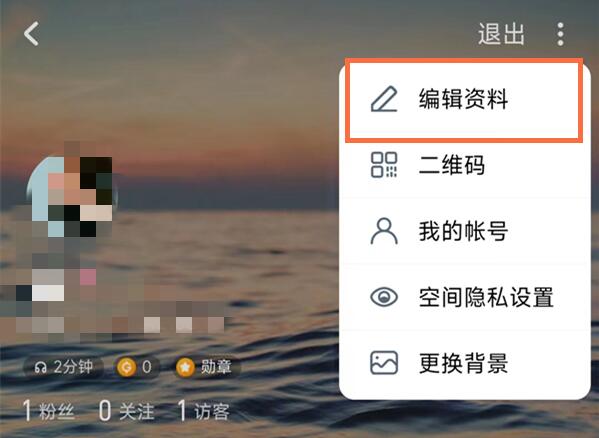Click the eye privacy icon
The image size is (599, 438).
(x=384, y=297)
